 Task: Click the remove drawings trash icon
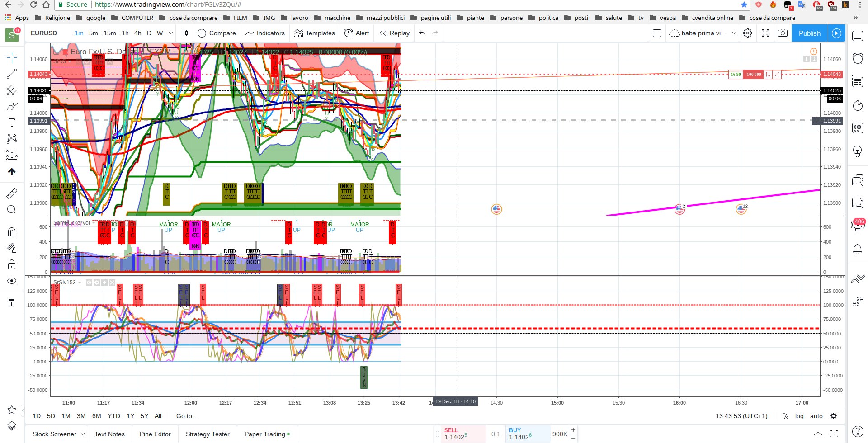tap(12, 303)
